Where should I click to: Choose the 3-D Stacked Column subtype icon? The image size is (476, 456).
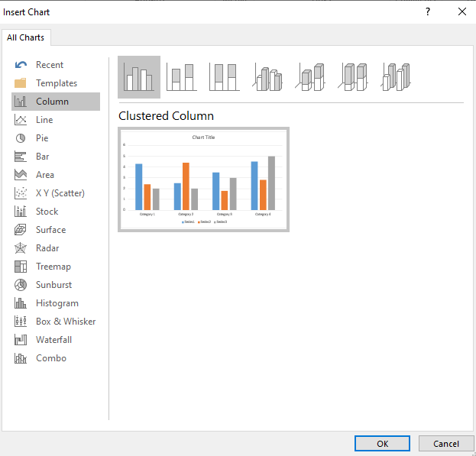310,77
